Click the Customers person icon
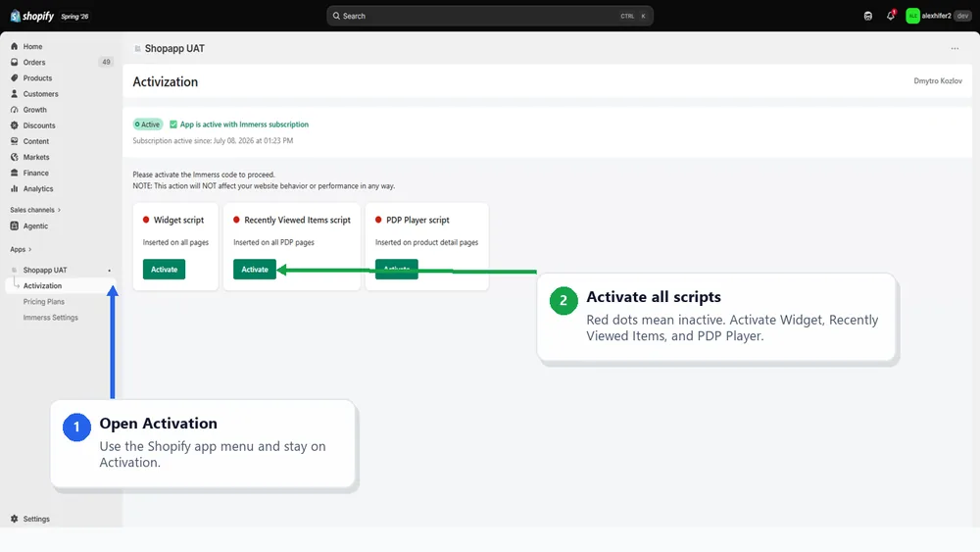Viewport: 980px width, 552px height. coord(15,94)
